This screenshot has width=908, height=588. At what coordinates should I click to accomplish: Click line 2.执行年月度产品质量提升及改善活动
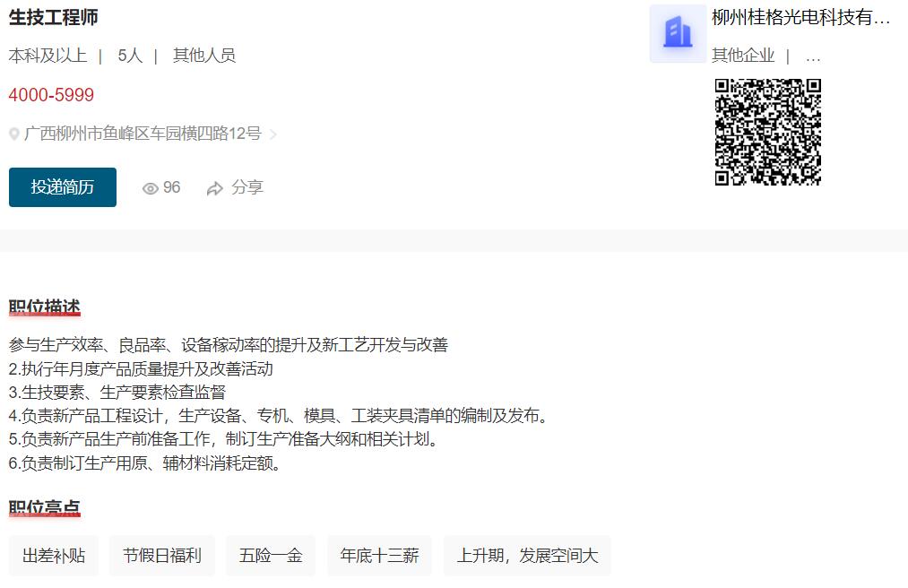click(141, 369)
